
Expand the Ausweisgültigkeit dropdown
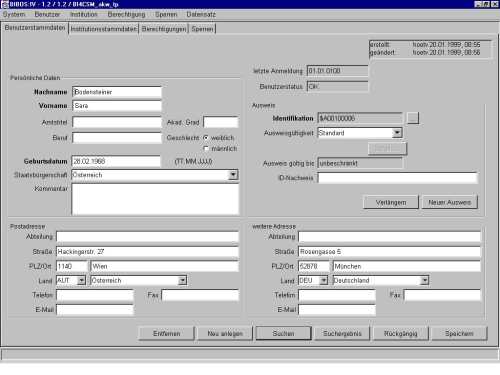click(397, 133)
